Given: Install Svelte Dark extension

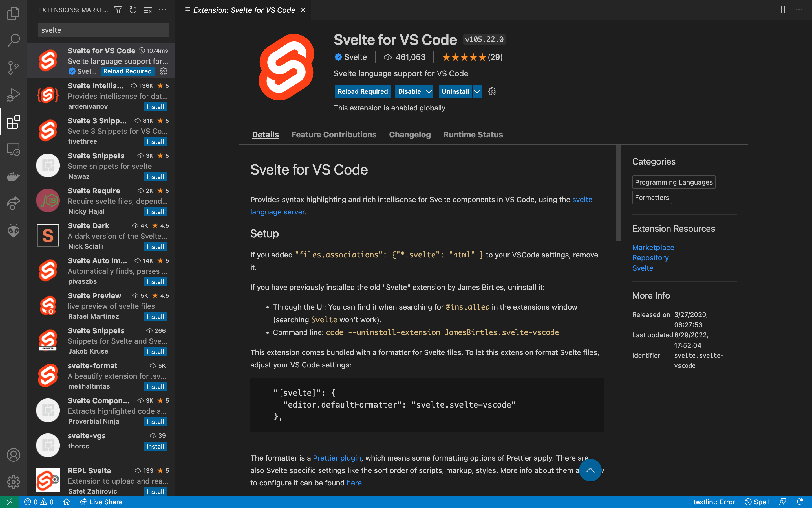Looking at the screenshot, I should click(155, 247).
